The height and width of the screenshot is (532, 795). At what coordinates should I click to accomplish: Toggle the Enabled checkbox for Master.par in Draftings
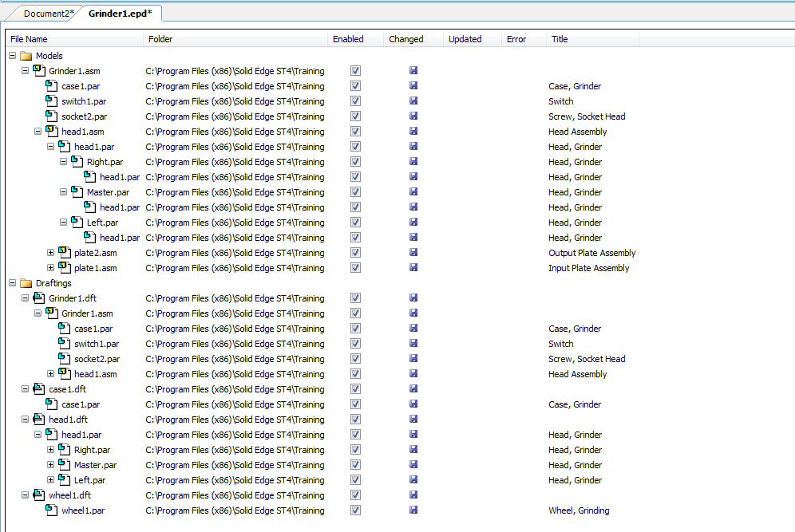[x=355, y=465]
